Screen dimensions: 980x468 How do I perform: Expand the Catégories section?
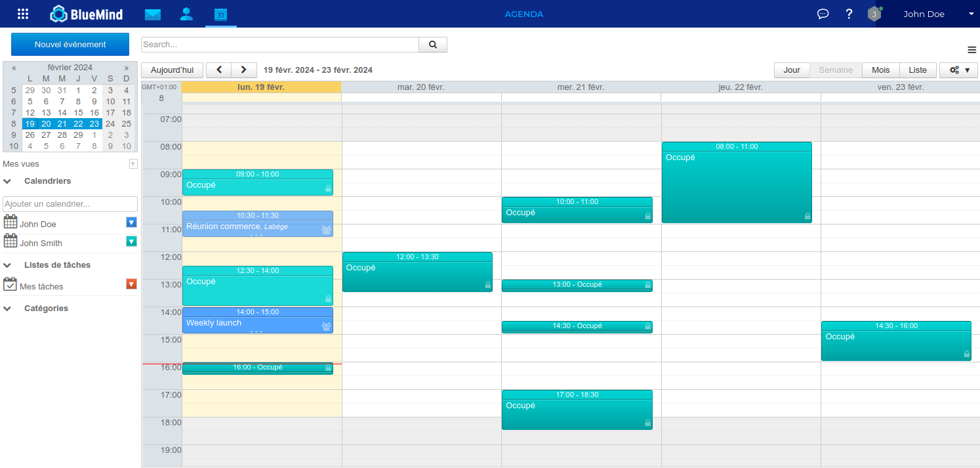8,308
